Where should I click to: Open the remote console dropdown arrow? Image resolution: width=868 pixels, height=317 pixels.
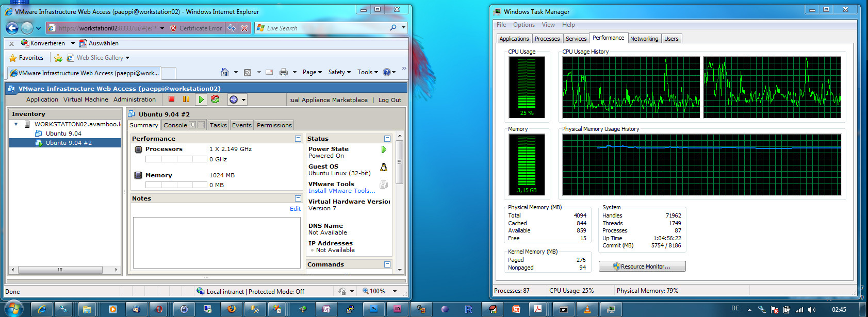coord(243,99)
